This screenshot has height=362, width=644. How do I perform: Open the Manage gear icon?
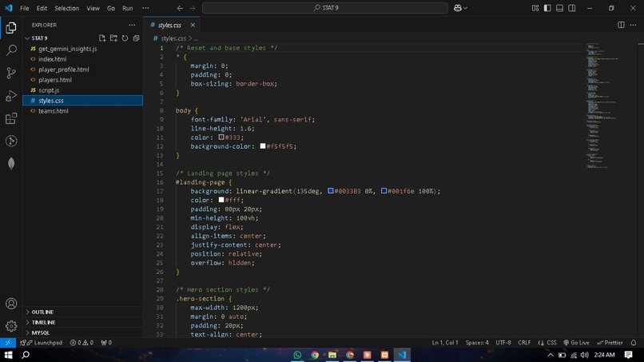[x=11, y=326]
